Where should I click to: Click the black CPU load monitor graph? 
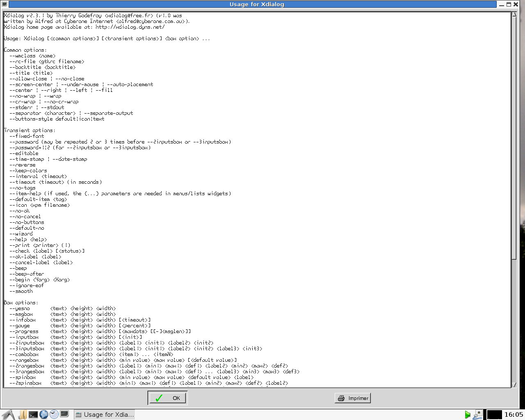[x=494, y=415]
